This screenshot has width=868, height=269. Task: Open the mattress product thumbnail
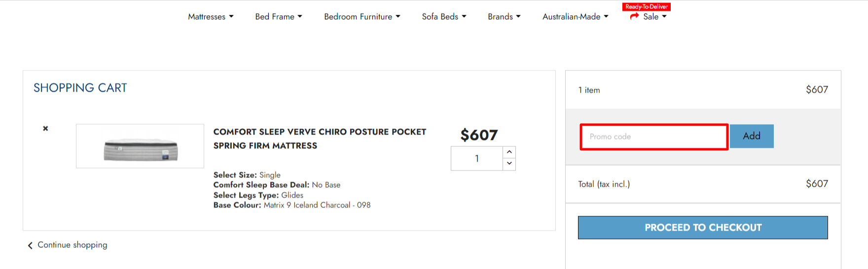point(140,146)
